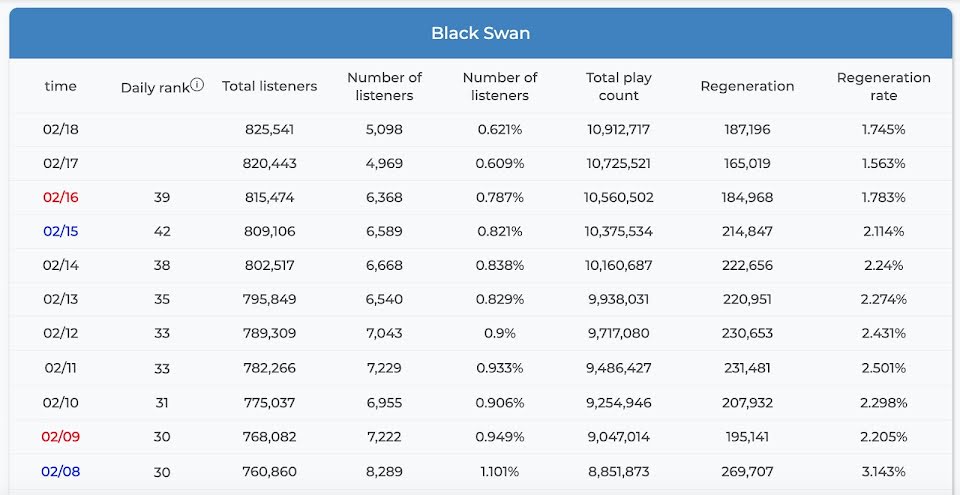Image resolution: width=960 pixels, height=495 pixels.
Task: Click the Daily rank info icon
Action: coord(197,85)
